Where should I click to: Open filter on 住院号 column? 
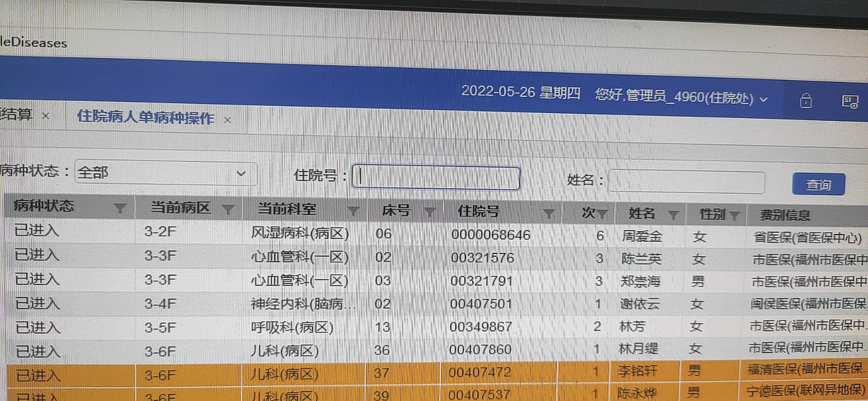coord(548,213)
